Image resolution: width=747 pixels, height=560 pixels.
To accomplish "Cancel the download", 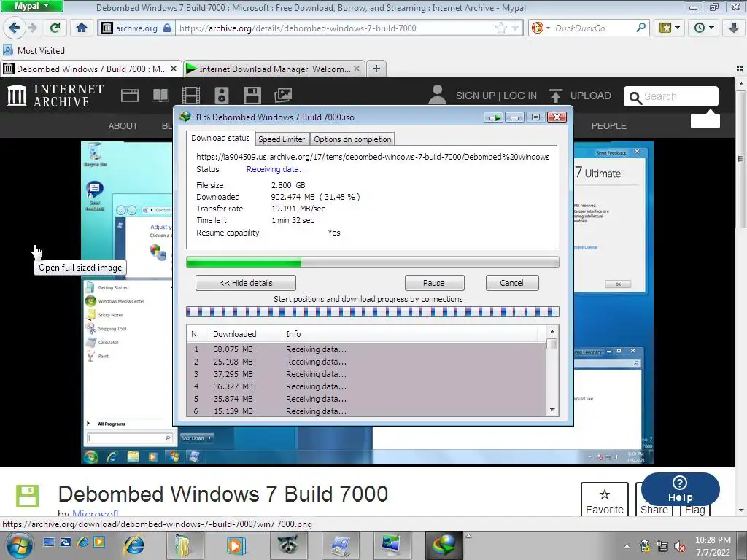I will coord(511,283).
